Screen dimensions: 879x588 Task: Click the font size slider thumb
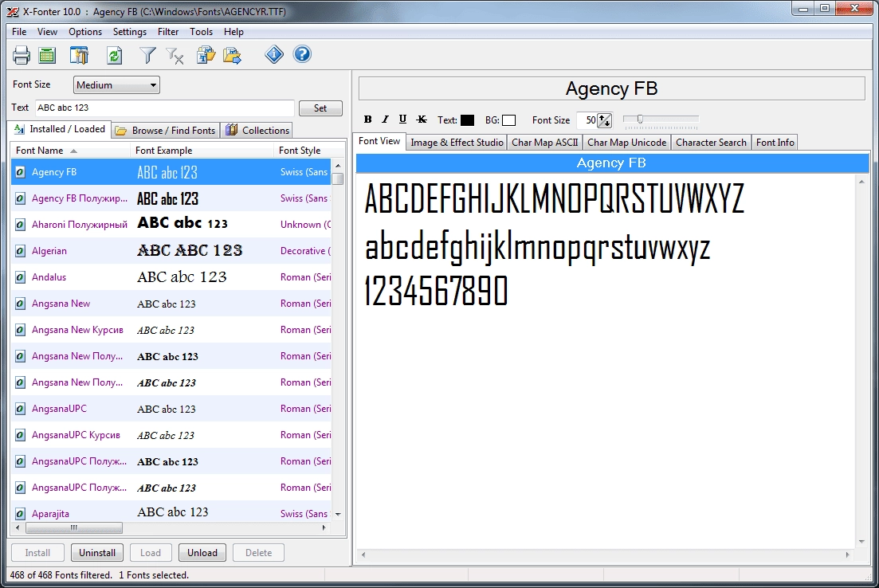click(x=640, y=119)
